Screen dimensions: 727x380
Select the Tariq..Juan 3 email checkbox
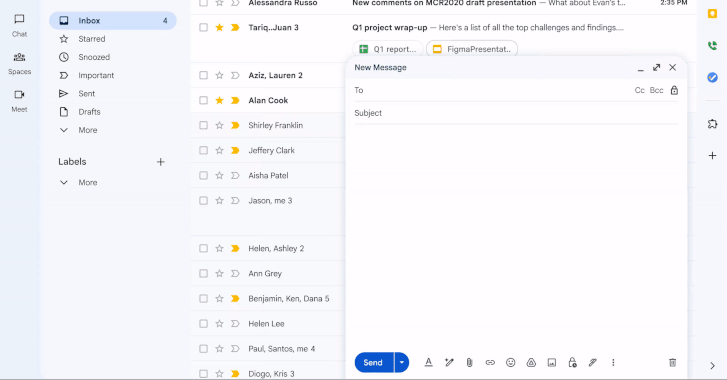pos(204,27)
